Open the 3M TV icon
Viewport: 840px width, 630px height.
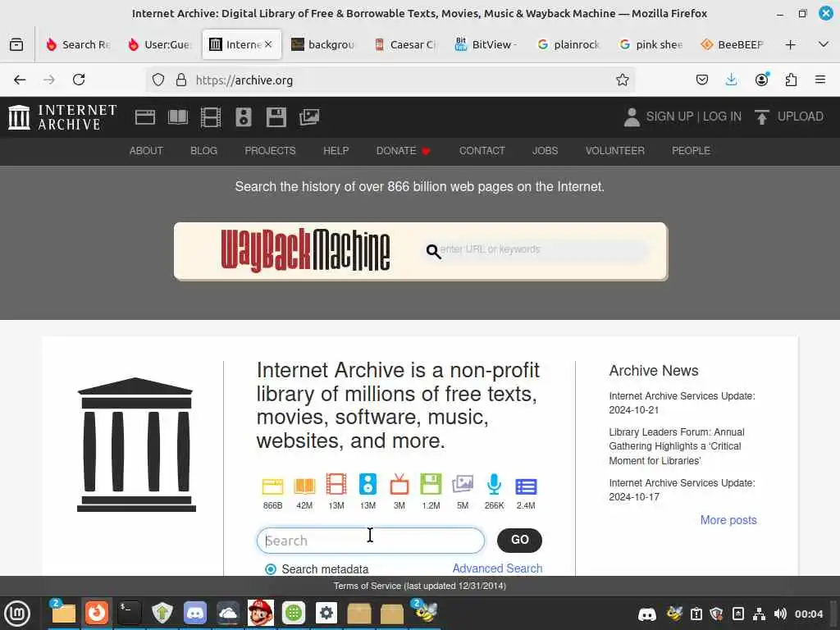coord(399,484)
